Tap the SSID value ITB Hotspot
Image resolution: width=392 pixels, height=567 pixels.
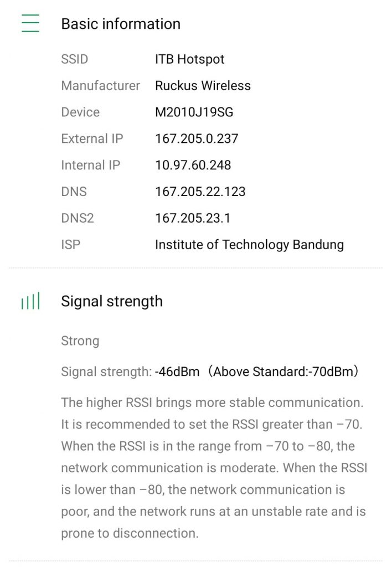(189, 59)
